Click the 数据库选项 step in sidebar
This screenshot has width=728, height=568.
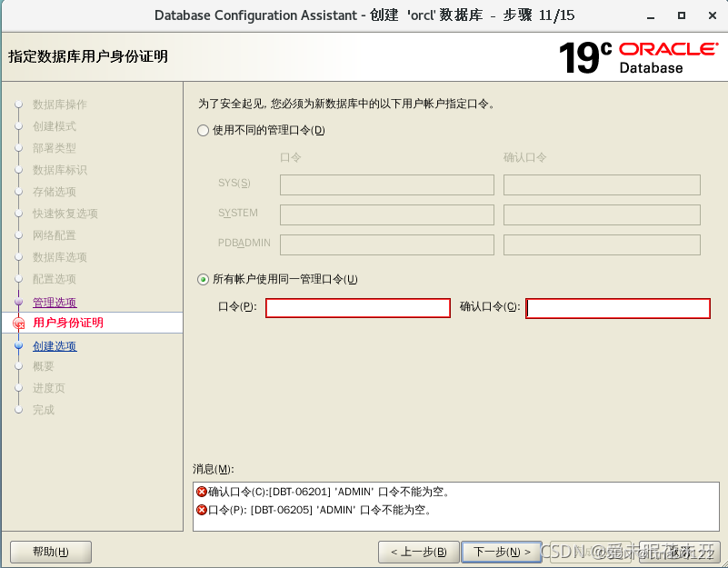59,257
